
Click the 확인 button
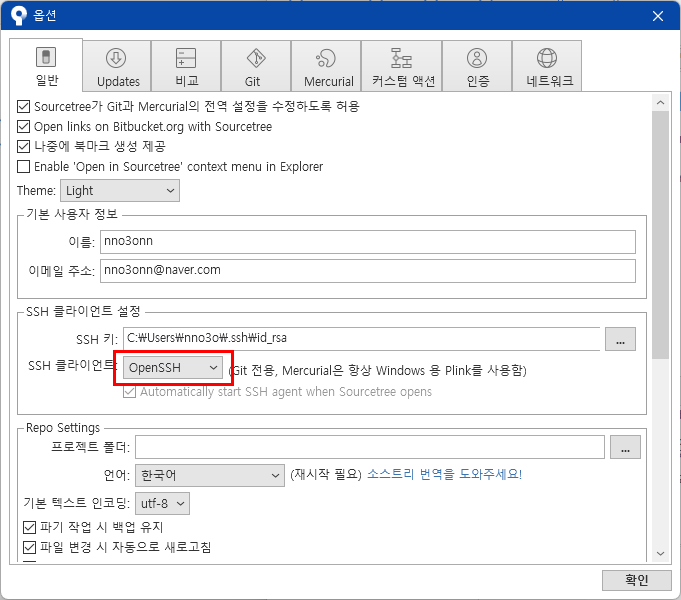click(637, 580)
